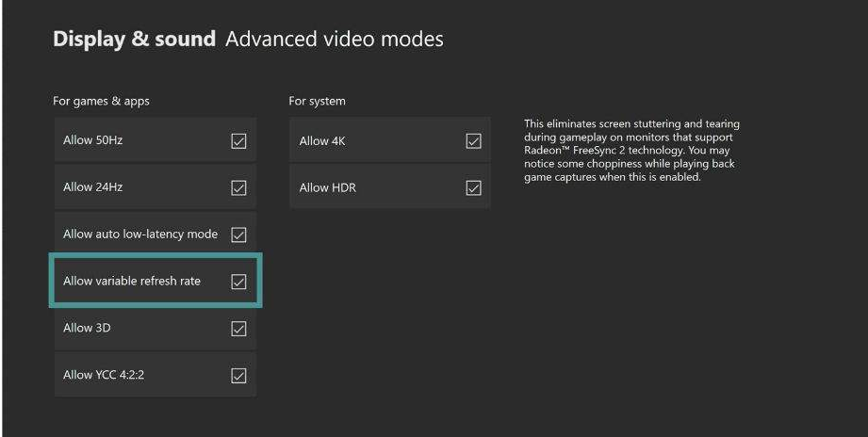Viewport: 868px width, 437px height.
Task: Click the Advanced video modes heading
Action: [335, 40]
